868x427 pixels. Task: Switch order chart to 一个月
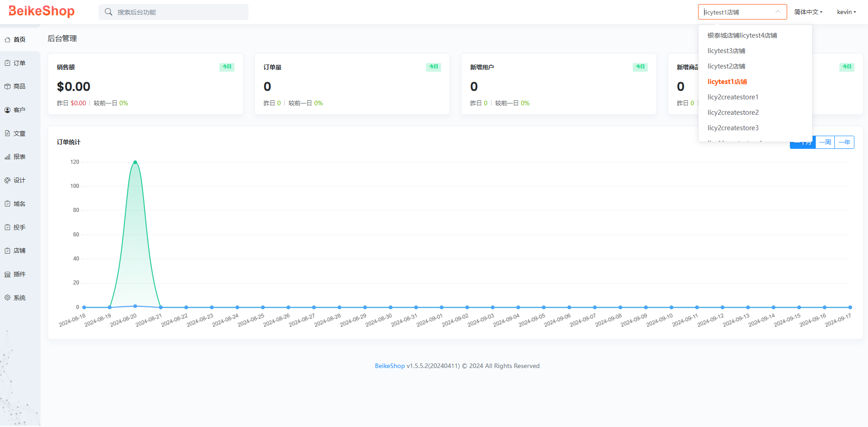[x=803, y=142]
